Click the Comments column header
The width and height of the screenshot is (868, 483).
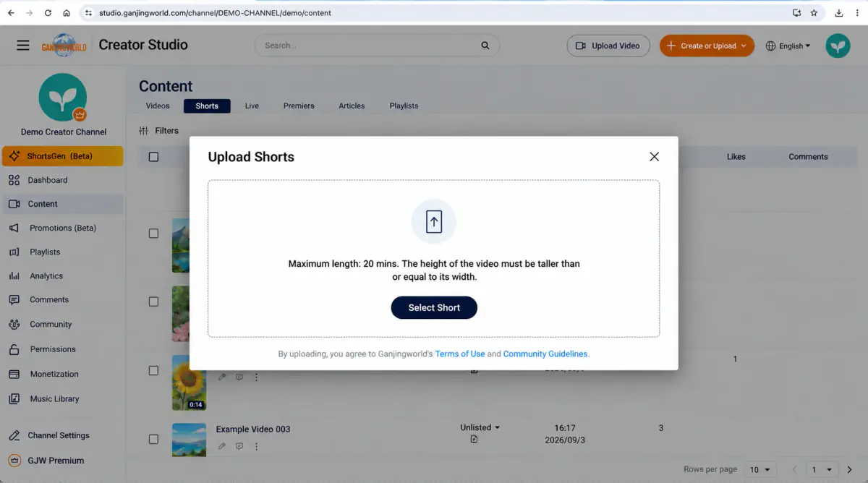(x=808, y=157)
